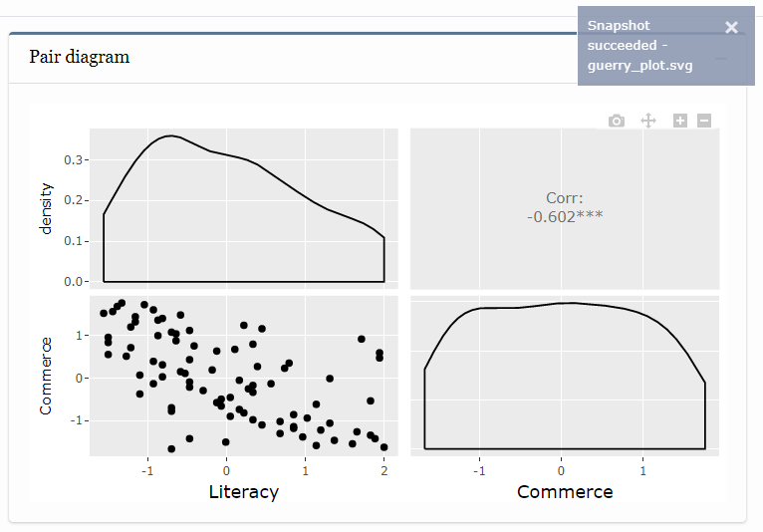
Task: Click the -1 tick on scatter Commerce y-axis
Action: click(x=78, y=420)
